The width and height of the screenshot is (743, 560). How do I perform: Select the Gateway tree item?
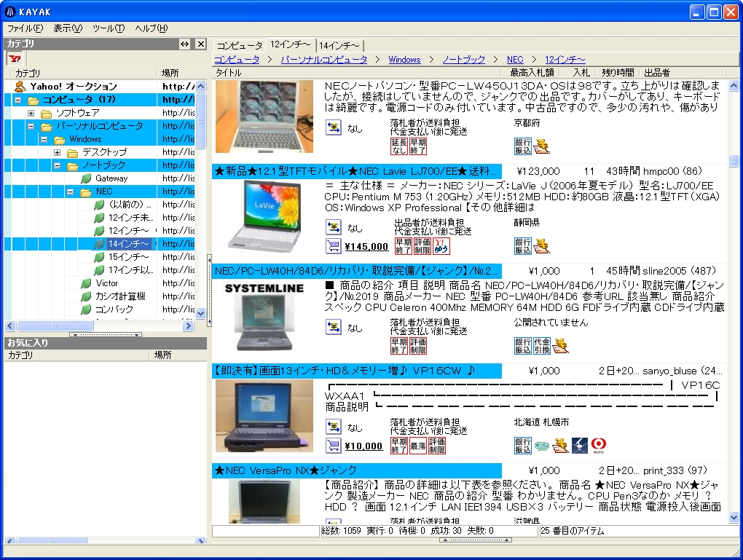[x=111, y=178]
